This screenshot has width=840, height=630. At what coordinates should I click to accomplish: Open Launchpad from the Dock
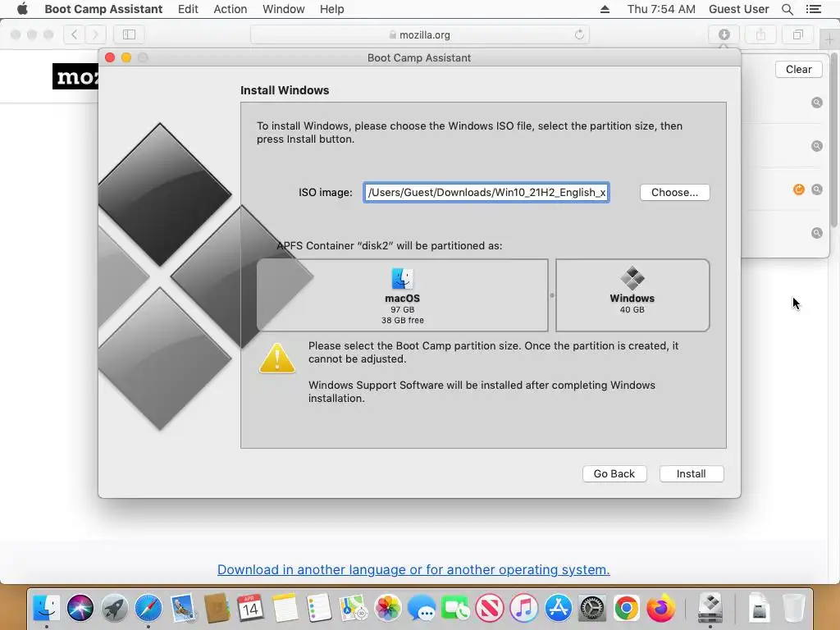114,608
